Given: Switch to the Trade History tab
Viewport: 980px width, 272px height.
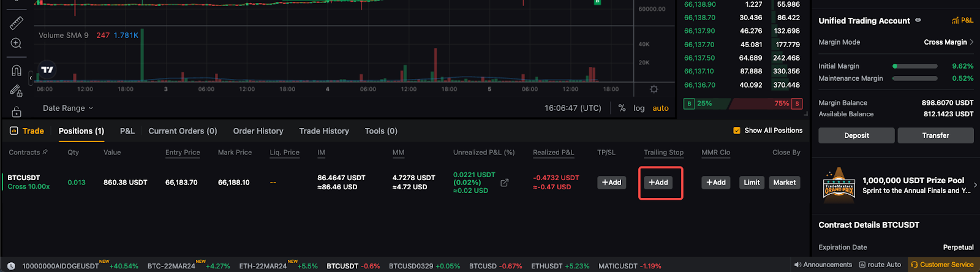Looking at the screenshot, I should pyautogui.click(x=323, y=131).
